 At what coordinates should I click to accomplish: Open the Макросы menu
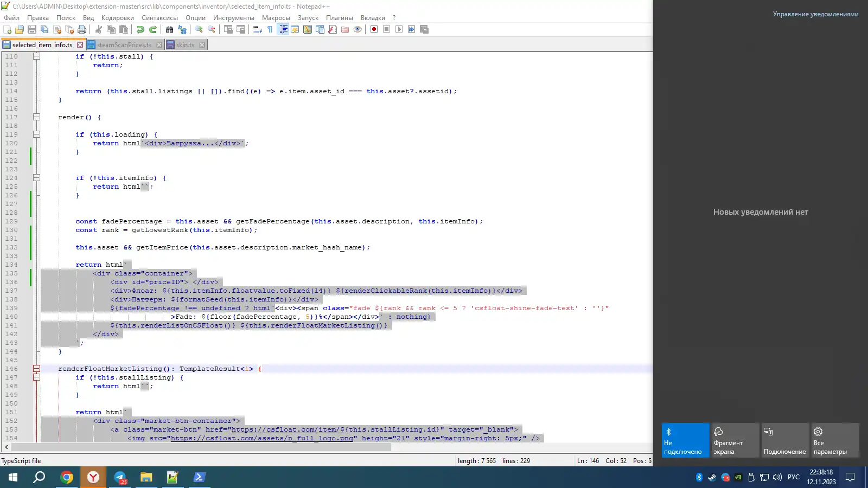click(x=276, y=18)
